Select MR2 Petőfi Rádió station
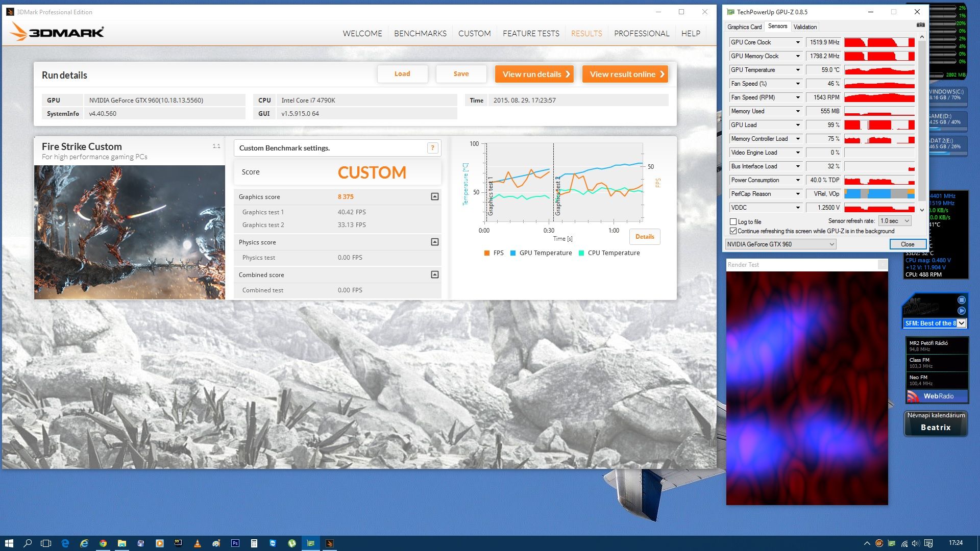This screenshot has height=551, width=980. click(x=937, y=346)
